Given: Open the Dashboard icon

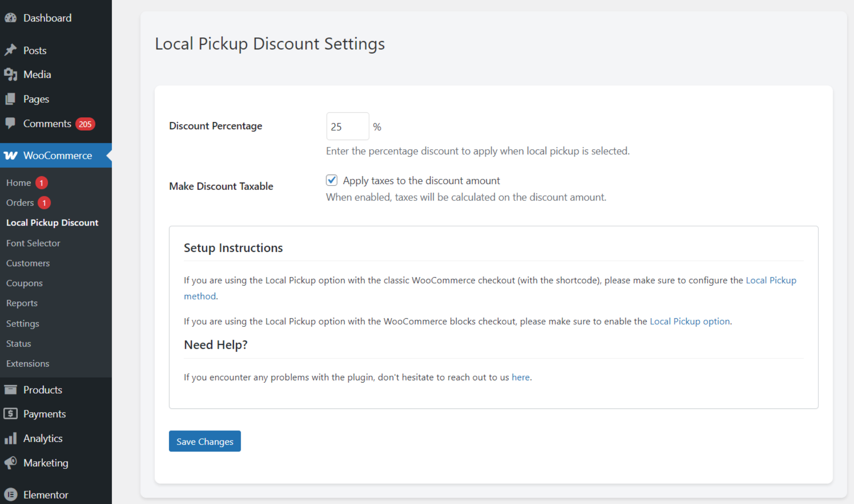Looking at the screenshot, I should pos(11,18).
